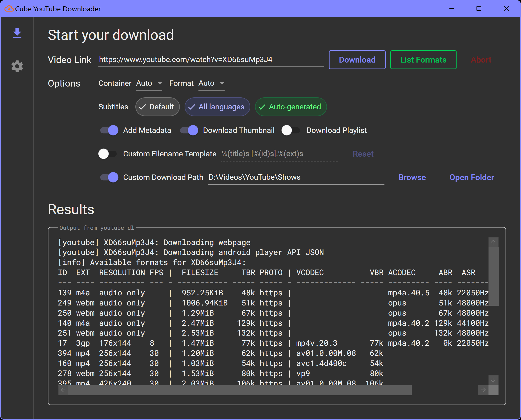
Task: Click the 'Downloading android player API JSON' line
Action: [191, 252]
